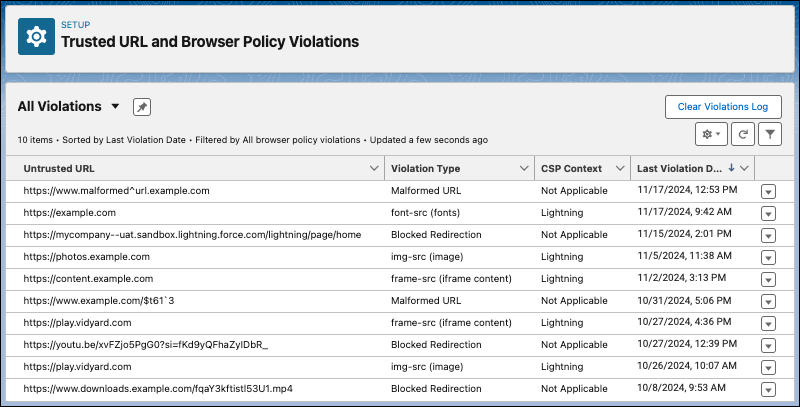Open actions for youtu.be blocked redirection row
This screenshot has height=407, width=800.
pos(768,345)
